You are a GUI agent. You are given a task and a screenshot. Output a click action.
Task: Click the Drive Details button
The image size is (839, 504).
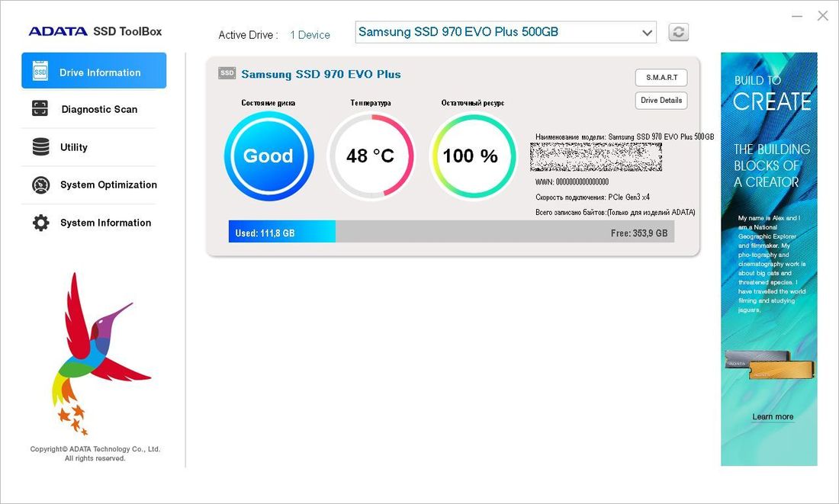click(661, 101)
